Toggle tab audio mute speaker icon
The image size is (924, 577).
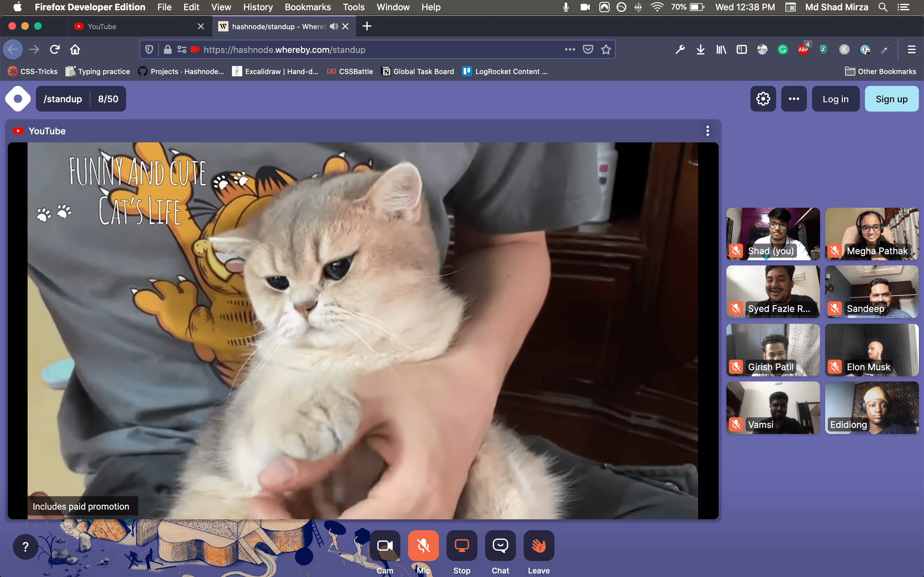[x=334, y=26]
